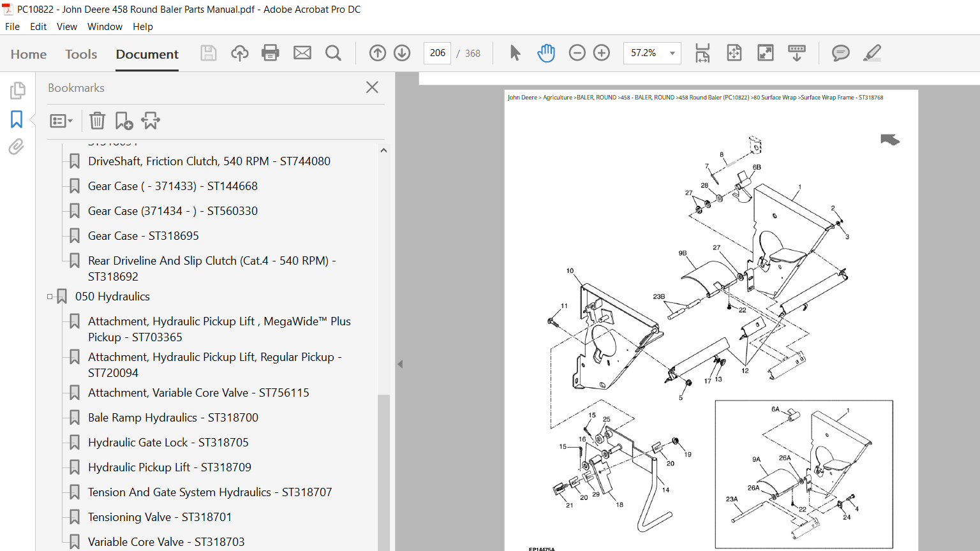
Task: Open Tensioning Valve ST318701 bookmark
Action: click(160, 517)
